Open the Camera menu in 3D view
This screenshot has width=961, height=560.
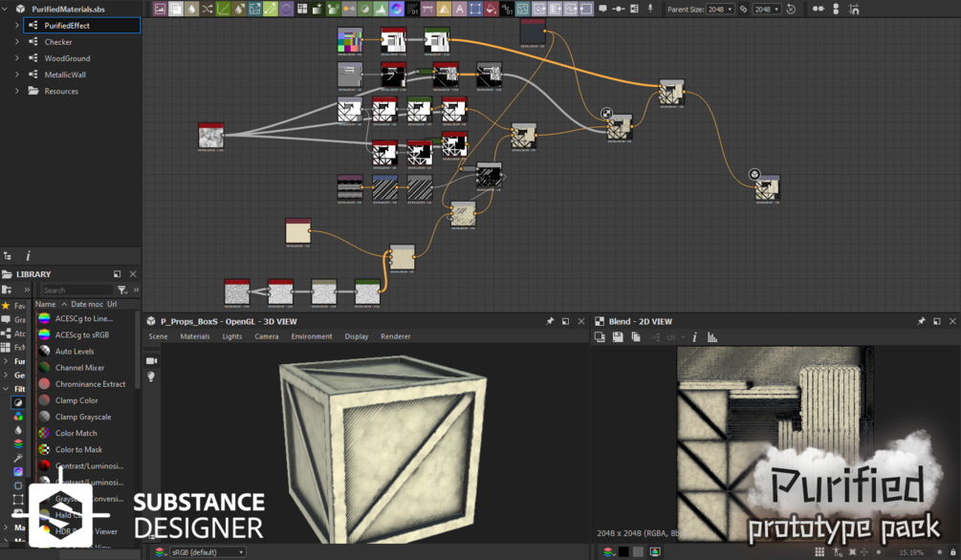pos(267,336)
